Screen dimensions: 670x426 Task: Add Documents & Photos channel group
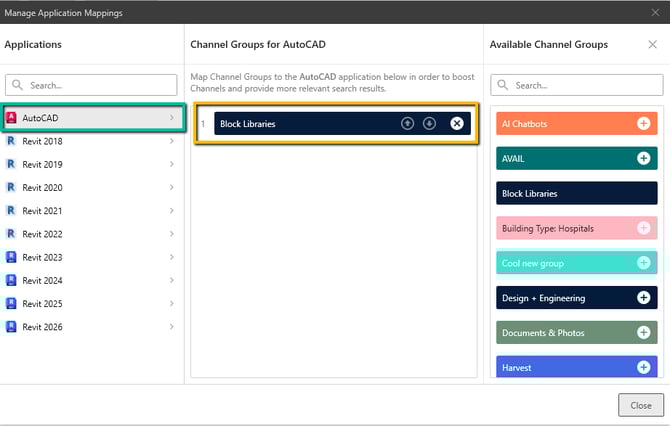(x=643, y=333)
